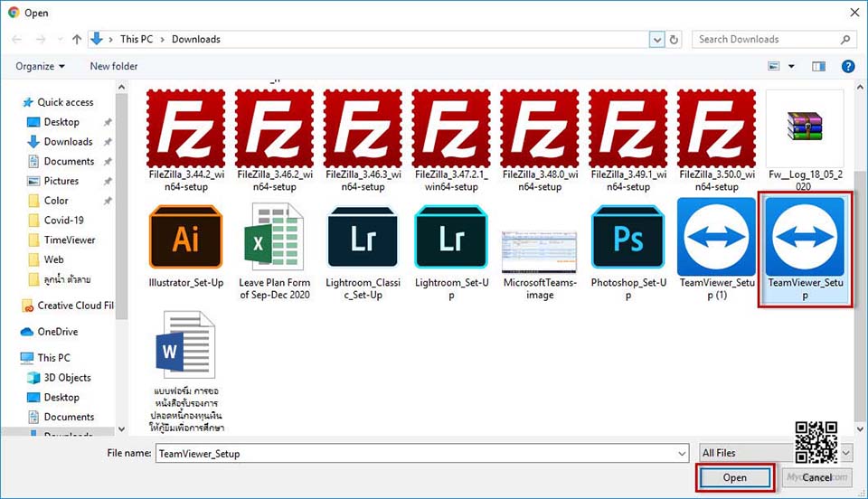The width and height of the screenshot is (868, 499).
Task: Select the TeamViewer_Setup (1) file icon
Action: [x=716, y=237]
